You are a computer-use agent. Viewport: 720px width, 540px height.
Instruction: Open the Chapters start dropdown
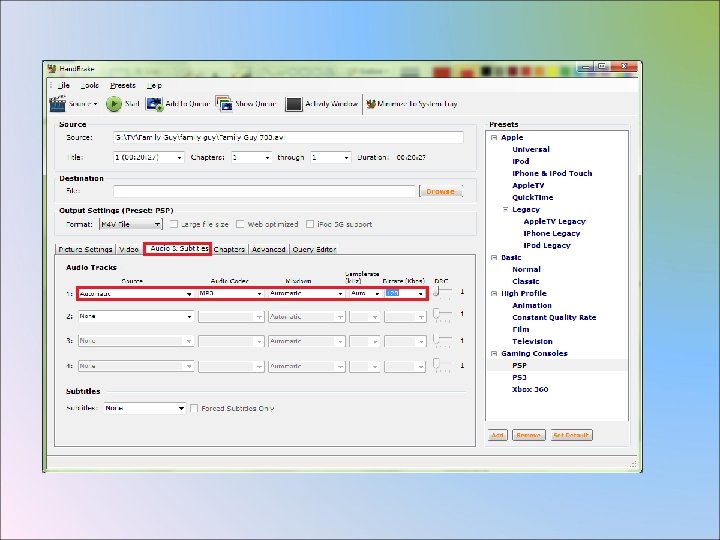[x=251, y=158]
